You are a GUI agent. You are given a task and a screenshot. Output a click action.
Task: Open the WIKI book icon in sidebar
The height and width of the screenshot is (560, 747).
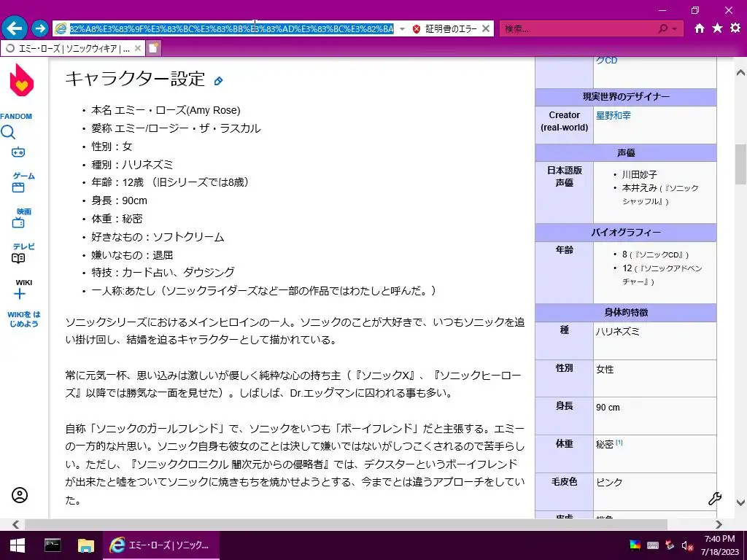coord(18,258)
